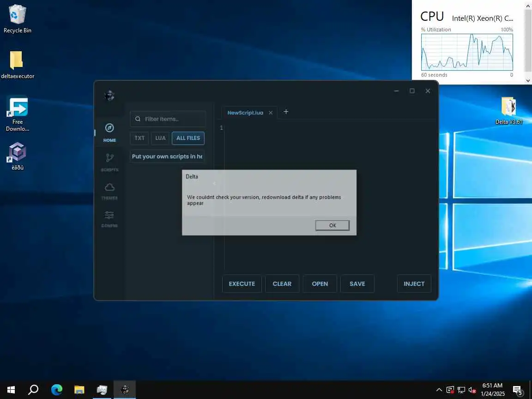The width and height of the screenshot is (532, 399).
Task: Open the notification center icon
Action: pos(518,390)
